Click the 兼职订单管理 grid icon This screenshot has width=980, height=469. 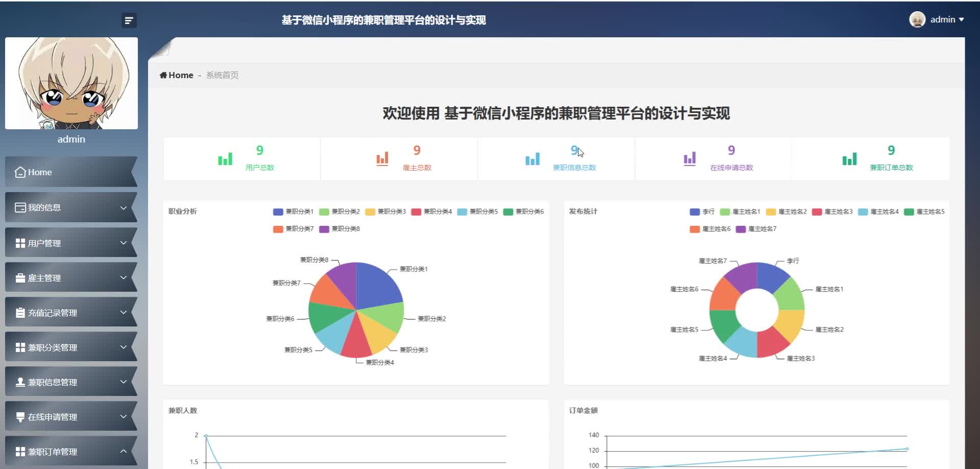point(20,452)
